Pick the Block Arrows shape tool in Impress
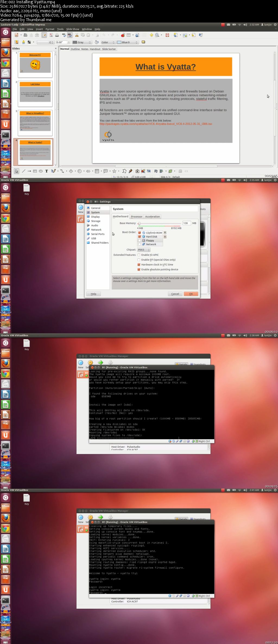The width and height of the screenshot is (278, 644). (88, 171)
